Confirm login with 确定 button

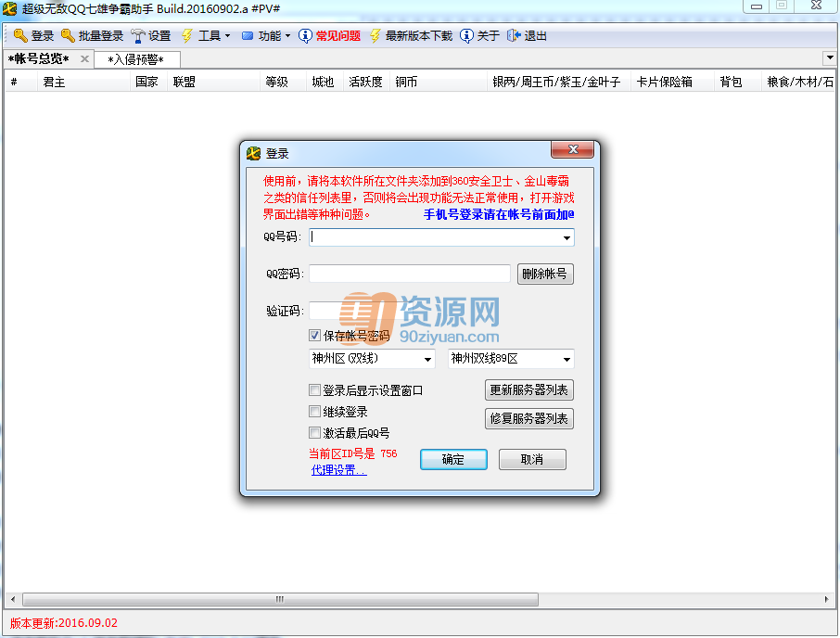(453, 459)
